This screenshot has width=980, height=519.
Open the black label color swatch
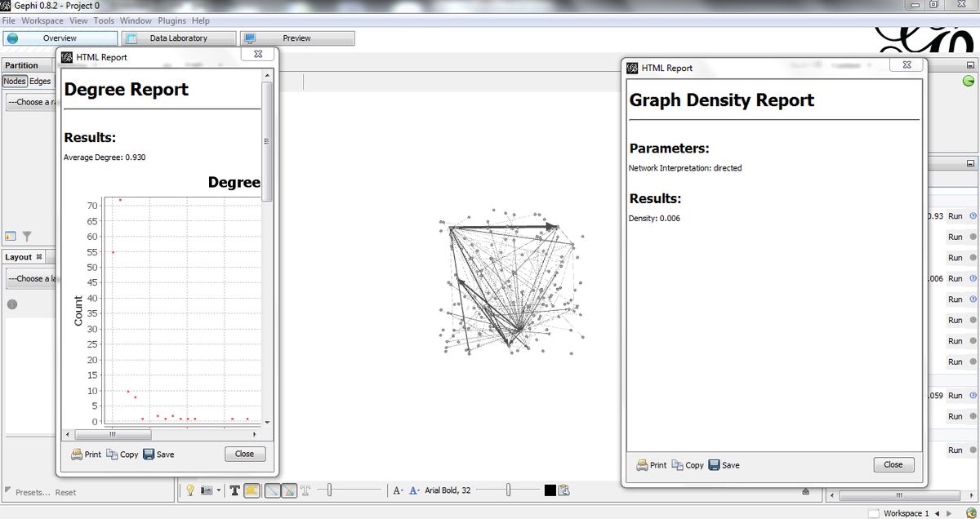(x=550, y=490)
